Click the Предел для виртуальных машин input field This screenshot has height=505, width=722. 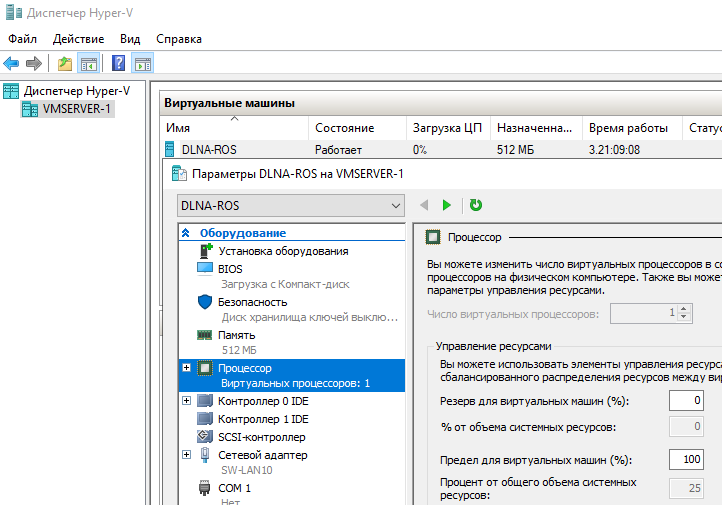[686, 459]
